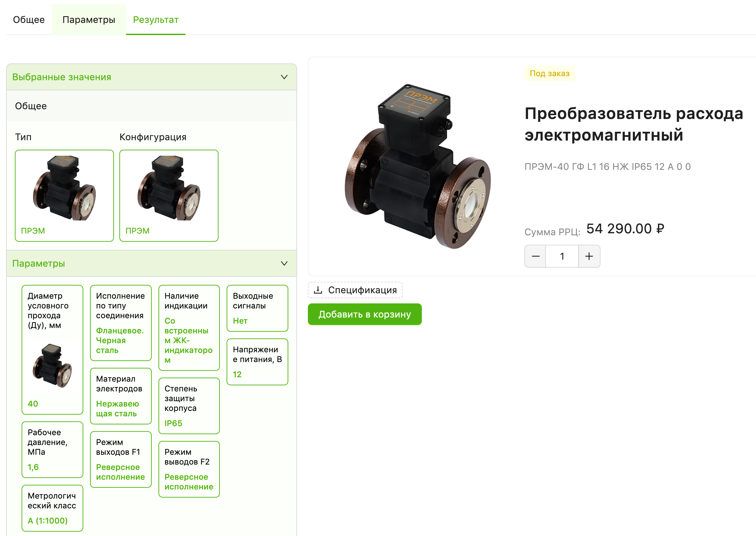Click the product title Преобразователь расхода электромагнитный

point(634,124)
